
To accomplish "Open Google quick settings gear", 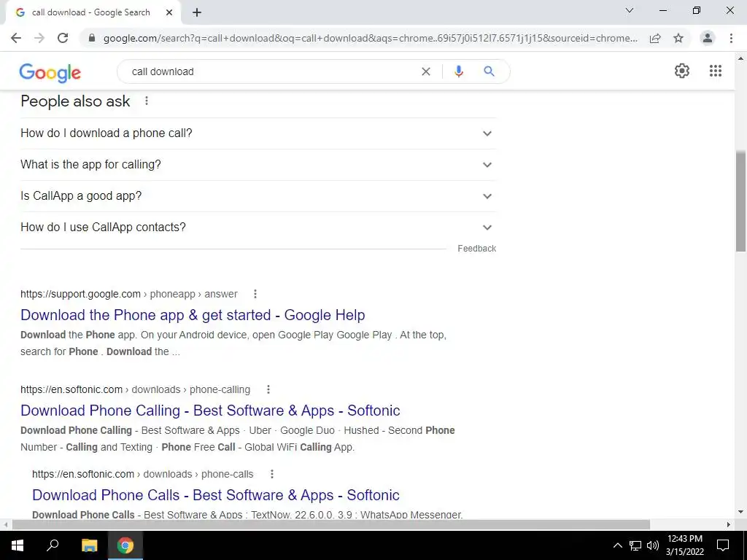I will click(682, 71).
